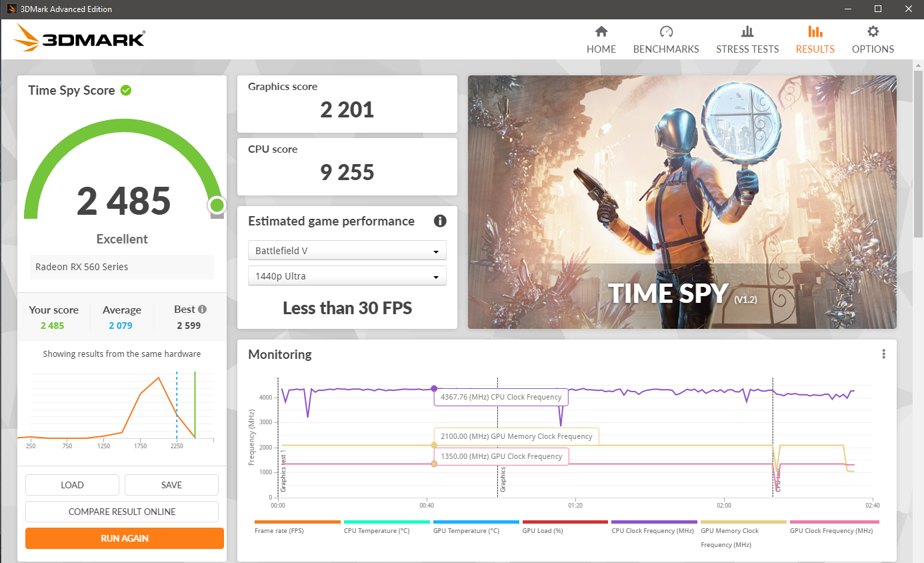The height and width of the screenshot is (563, 924).
Task: Toggle CPU Clock Frequency purple legend
Action: [655, 527]
